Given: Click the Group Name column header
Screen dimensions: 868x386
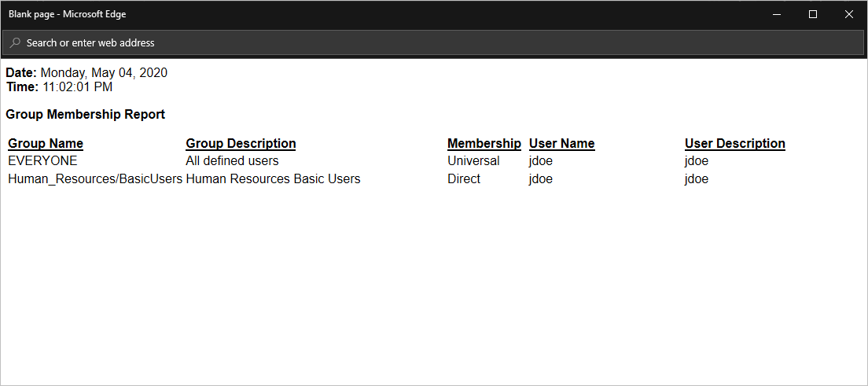Looking at the screenshot, I should click(x=46, y=143).
